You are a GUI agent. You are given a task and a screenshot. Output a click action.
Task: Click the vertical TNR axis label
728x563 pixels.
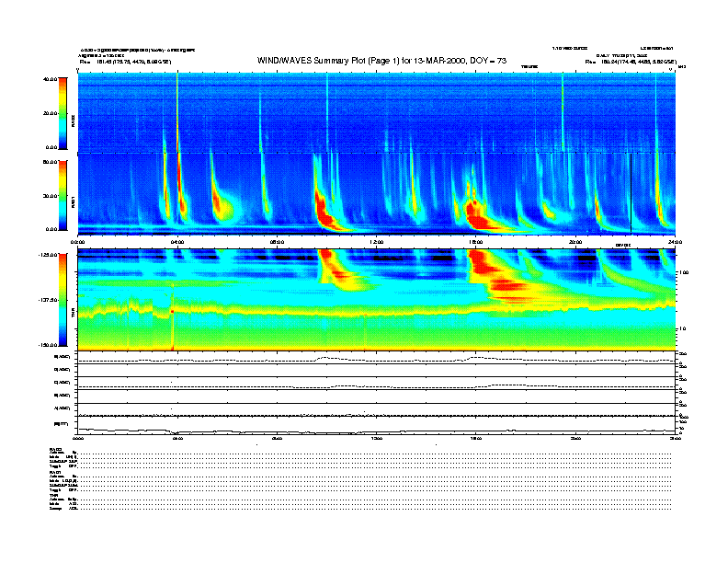(73, 315)
